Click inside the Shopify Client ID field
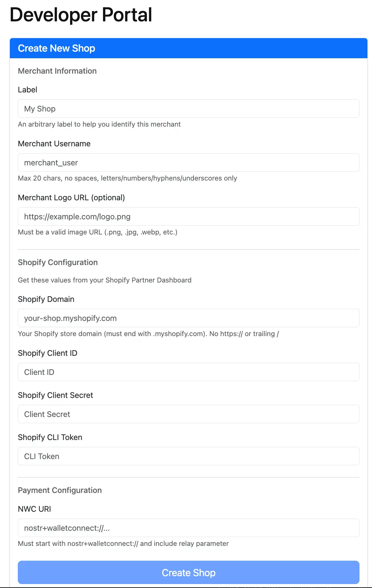 [x=188, y=372]
